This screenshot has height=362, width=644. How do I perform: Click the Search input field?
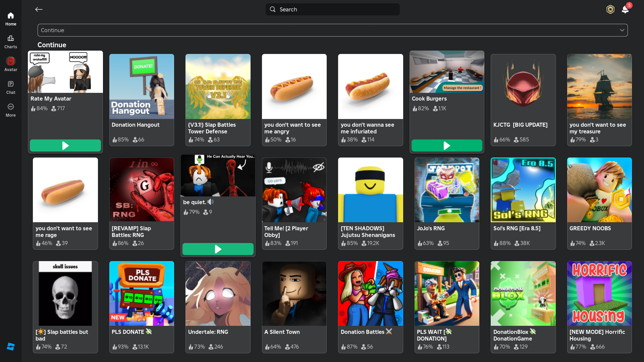pos(332,9)
